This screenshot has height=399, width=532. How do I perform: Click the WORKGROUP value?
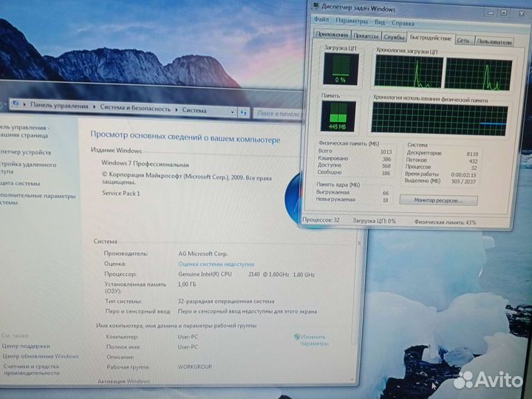195,366
